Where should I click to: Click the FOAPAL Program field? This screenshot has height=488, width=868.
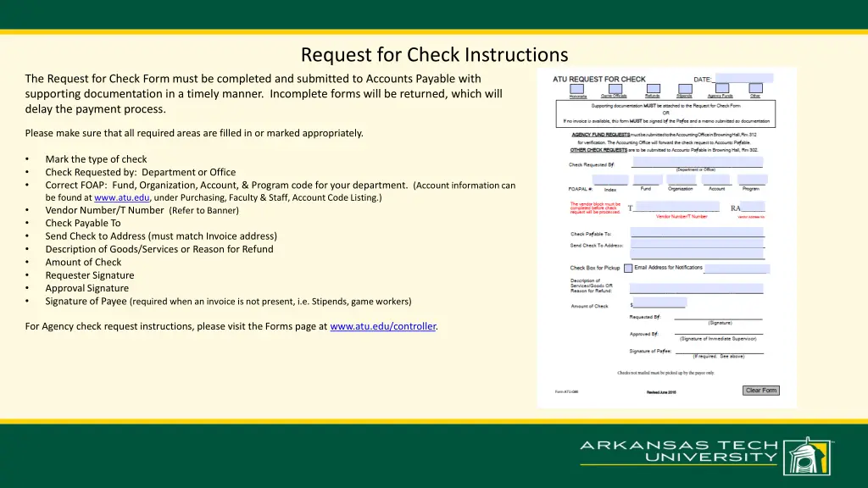[x=753, y=180]
